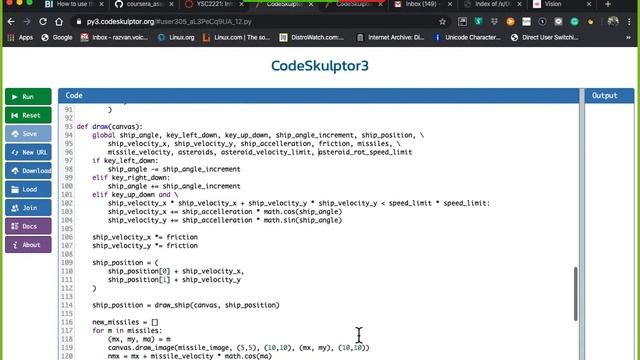Screen dimensions: 640x360
Task: Click the Reset button
Action: (x=28, y=115)
